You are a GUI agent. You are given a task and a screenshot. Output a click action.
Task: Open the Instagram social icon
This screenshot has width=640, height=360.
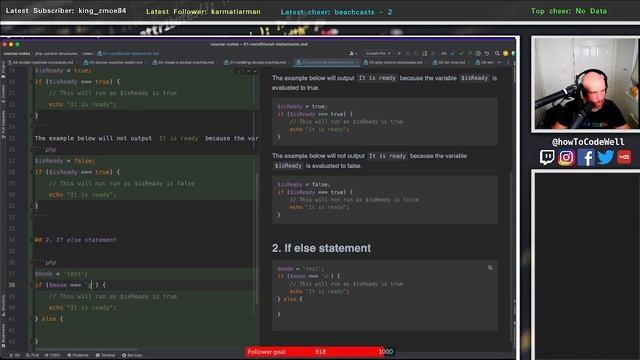[x=566, y=157]
